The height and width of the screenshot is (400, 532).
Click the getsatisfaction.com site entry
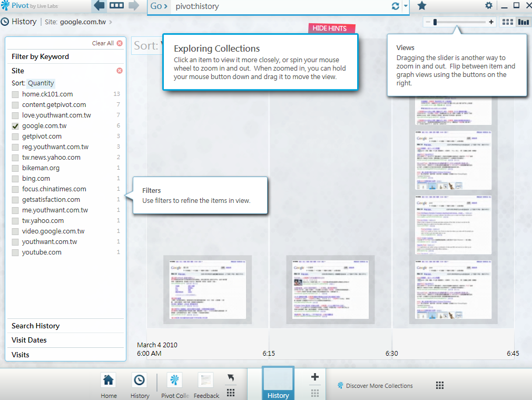[x=51, y=200]
